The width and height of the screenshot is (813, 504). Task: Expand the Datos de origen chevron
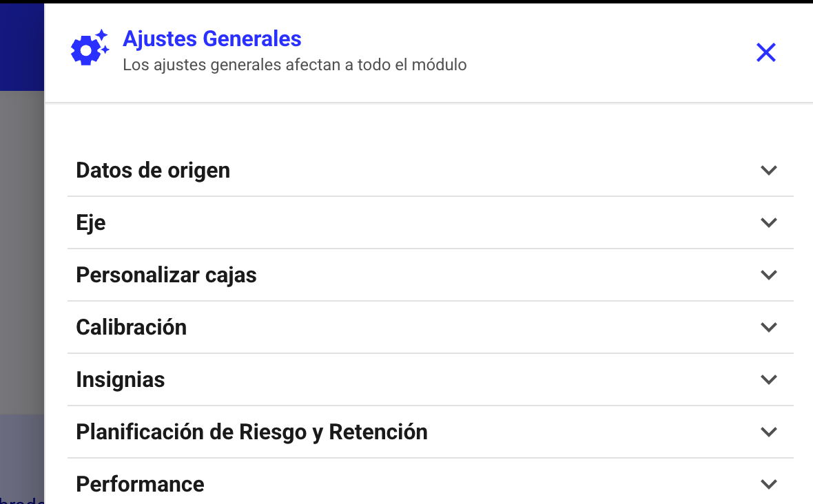click(x=768, y=170)
